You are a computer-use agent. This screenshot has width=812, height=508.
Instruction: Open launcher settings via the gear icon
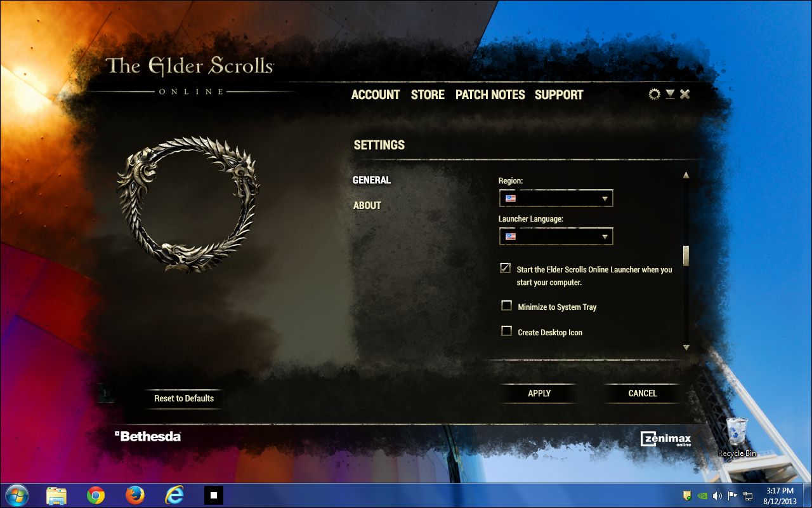click(654, 95)
